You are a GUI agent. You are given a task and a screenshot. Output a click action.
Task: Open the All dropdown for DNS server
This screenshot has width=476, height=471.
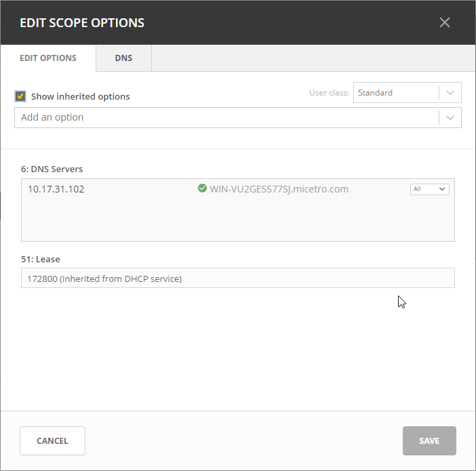point(429,189)
